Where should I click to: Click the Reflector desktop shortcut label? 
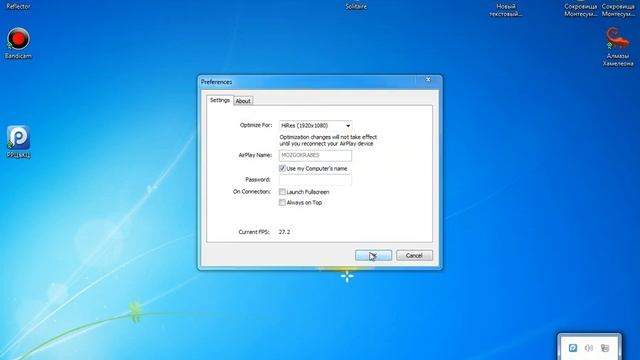pos(18,7)
